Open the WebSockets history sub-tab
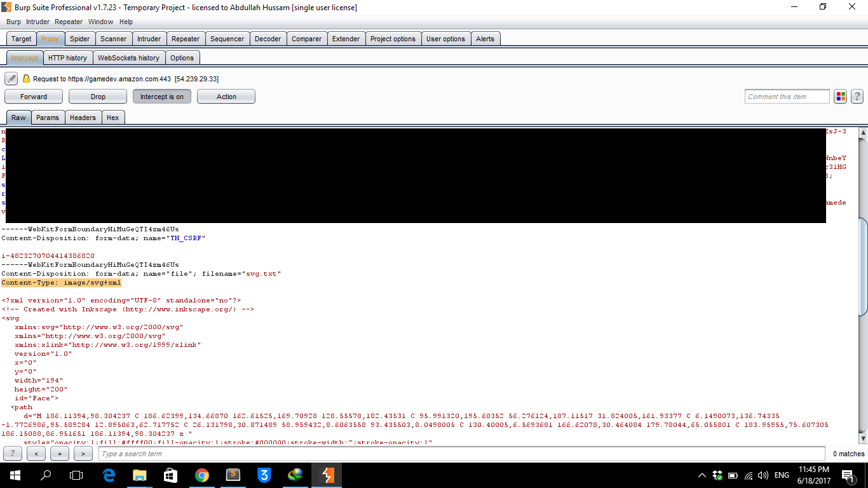The width and height of the screenshot is (868, 488). [x=128, y=58]
